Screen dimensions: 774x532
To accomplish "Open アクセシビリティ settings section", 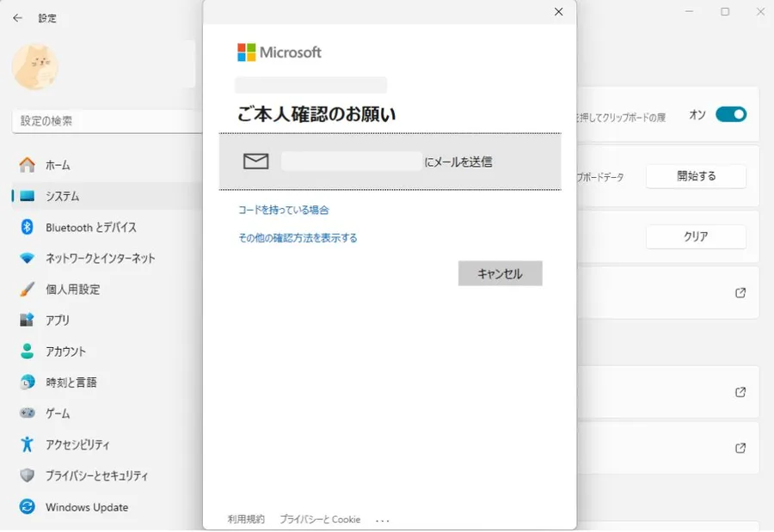I will [77, 444].
